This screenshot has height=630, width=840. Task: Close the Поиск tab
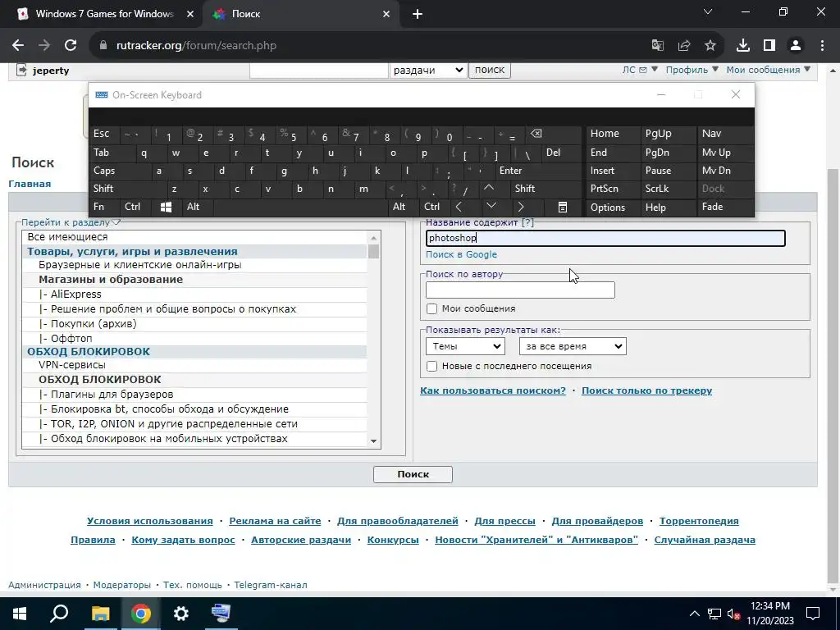[386, 14]
